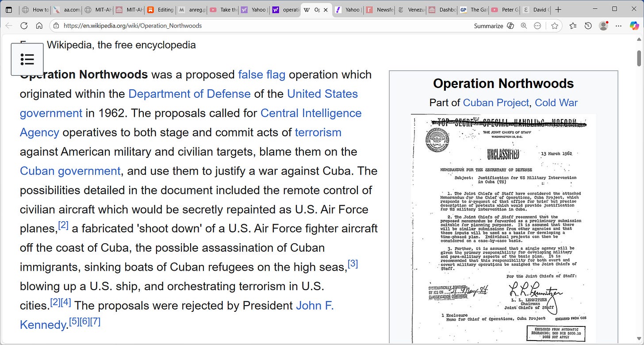The height and width of the screenshot is (345, 644).
Task: Open citation [4] after 'cities.'
Action: coord(66,303)
